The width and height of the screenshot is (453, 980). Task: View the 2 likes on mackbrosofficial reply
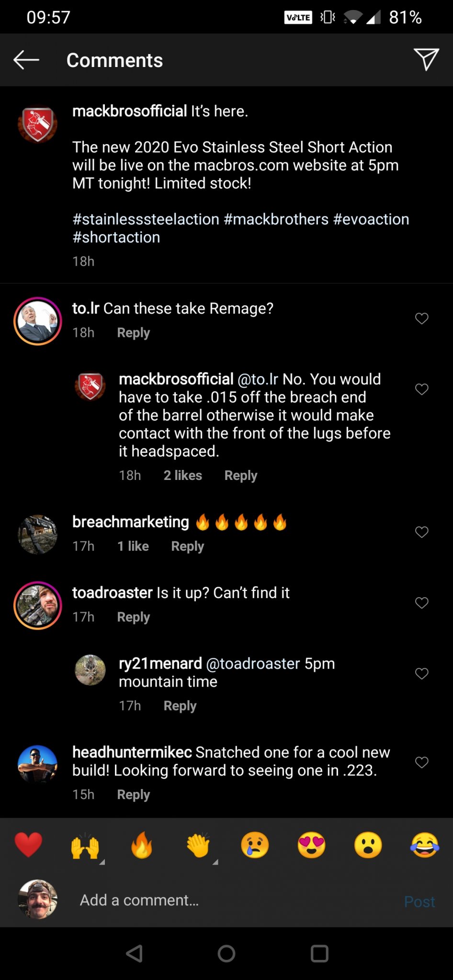[182, 476]
